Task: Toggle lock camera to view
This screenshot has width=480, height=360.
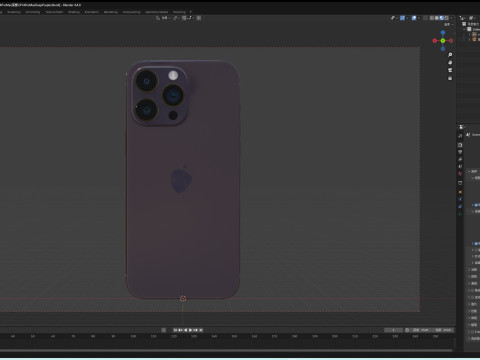Action: [450, 78]
